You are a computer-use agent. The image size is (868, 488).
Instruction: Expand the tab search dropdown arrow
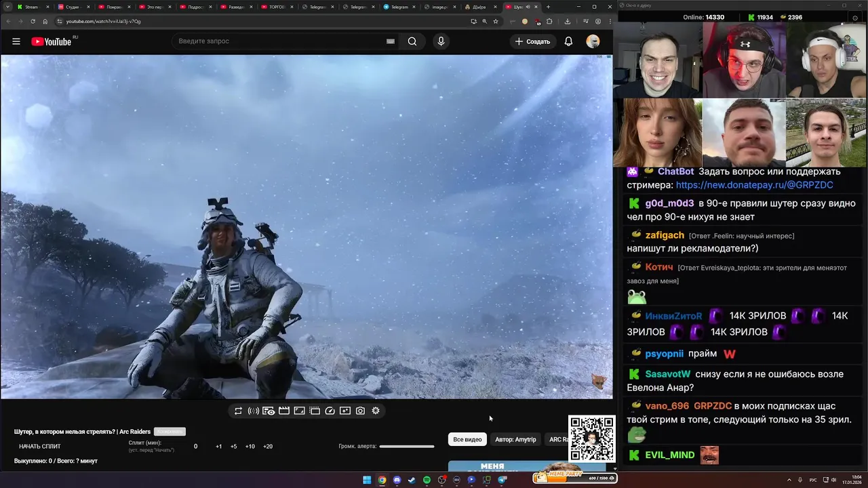click(7, 7)
